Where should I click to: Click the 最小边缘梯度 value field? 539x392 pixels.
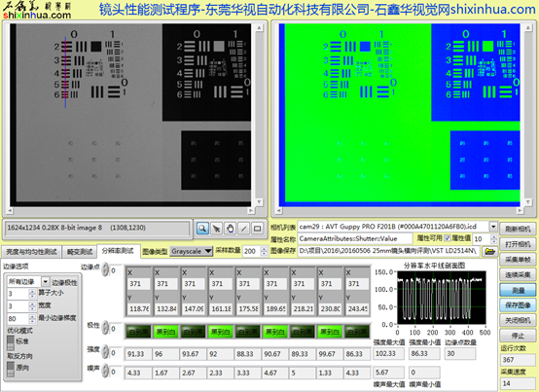pyautogui.click(x=18, y=318)
